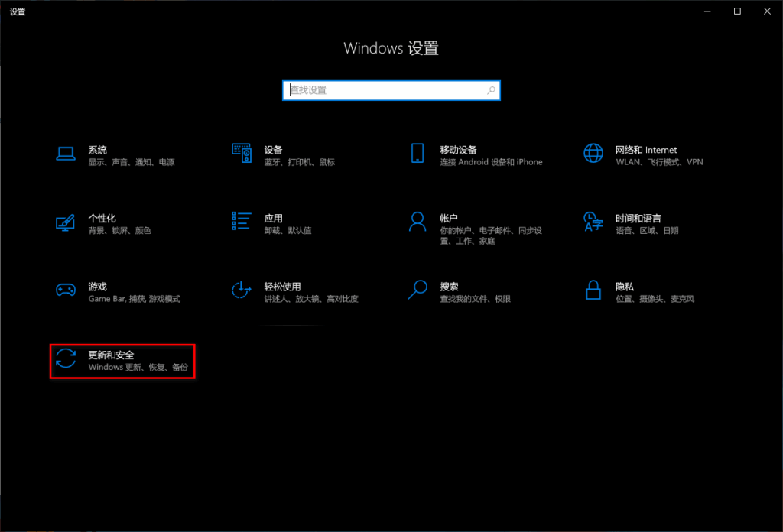The image size is (783, 532).
Task: Open 移动设备 settings title
Action: [x=458, y=150]
